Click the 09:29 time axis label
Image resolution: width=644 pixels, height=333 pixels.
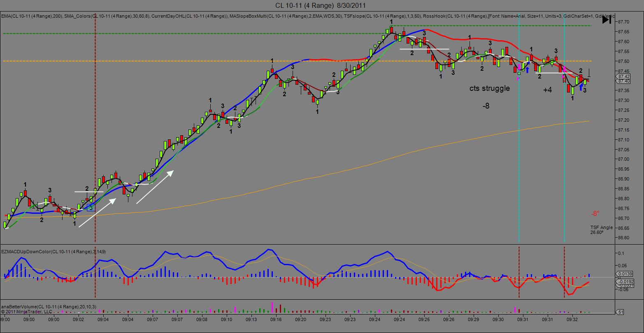click(x=474, y=319)
